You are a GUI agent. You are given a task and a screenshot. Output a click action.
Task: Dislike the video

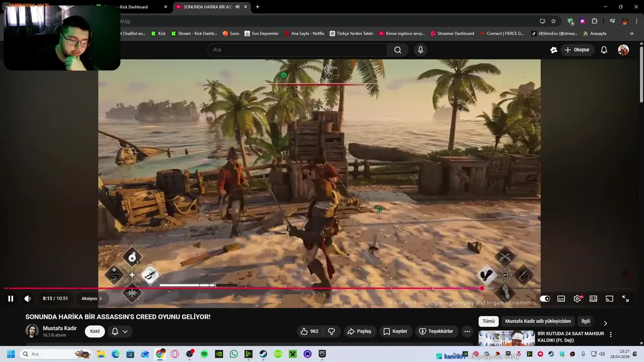coord(332,331)
